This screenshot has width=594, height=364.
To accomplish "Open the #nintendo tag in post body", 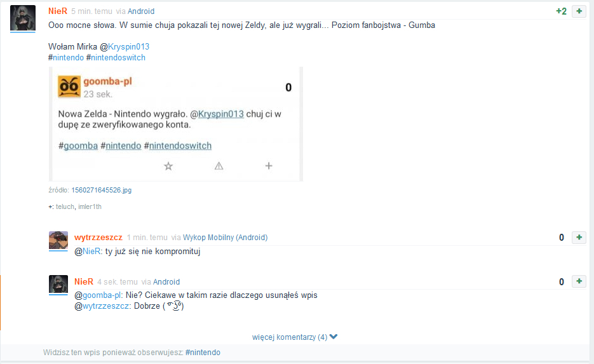I will pyautogui.click(x=66, y=58).
